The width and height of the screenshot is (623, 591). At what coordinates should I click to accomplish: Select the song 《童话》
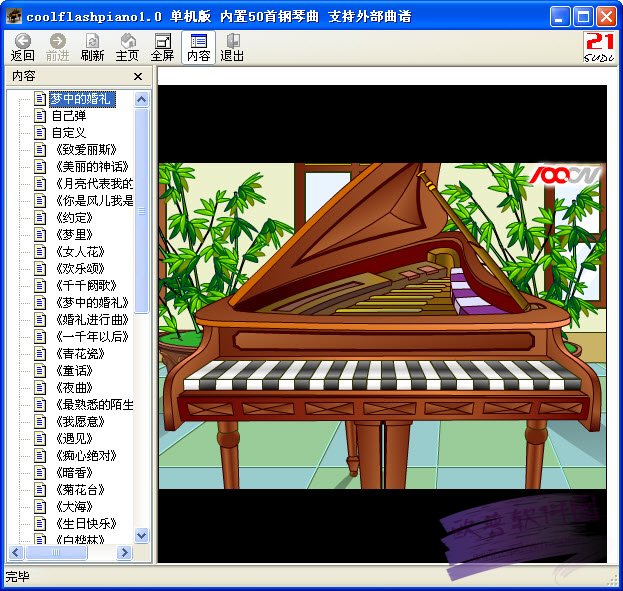pos(74,370)
